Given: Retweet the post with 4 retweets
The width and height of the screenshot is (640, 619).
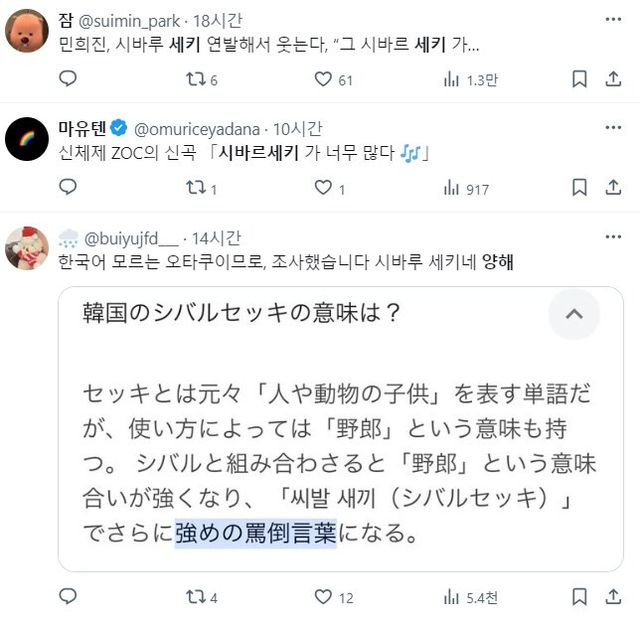Looking at the screenshot, I should pos(194,597).
